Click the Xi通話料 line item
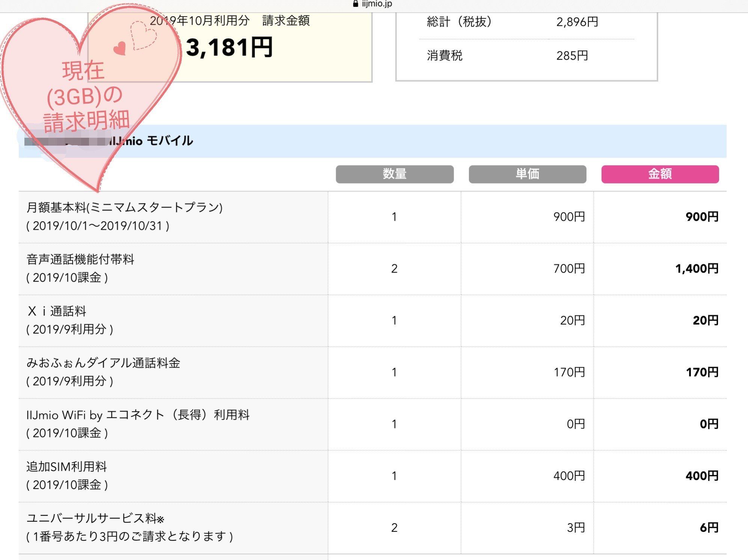This screenshot has width=748, height=560. 57,311
